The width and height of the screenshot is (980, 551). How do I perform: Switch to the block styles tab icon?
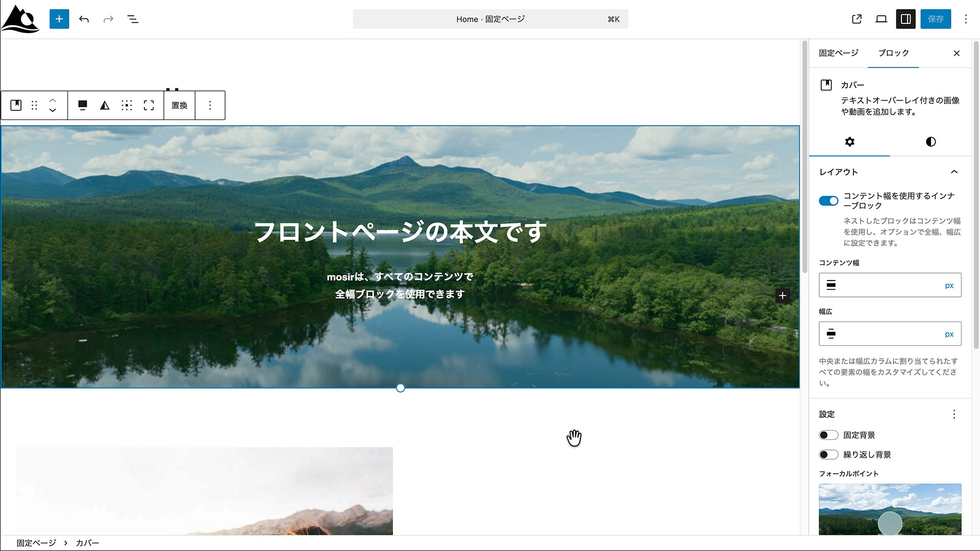coord(930,142)
